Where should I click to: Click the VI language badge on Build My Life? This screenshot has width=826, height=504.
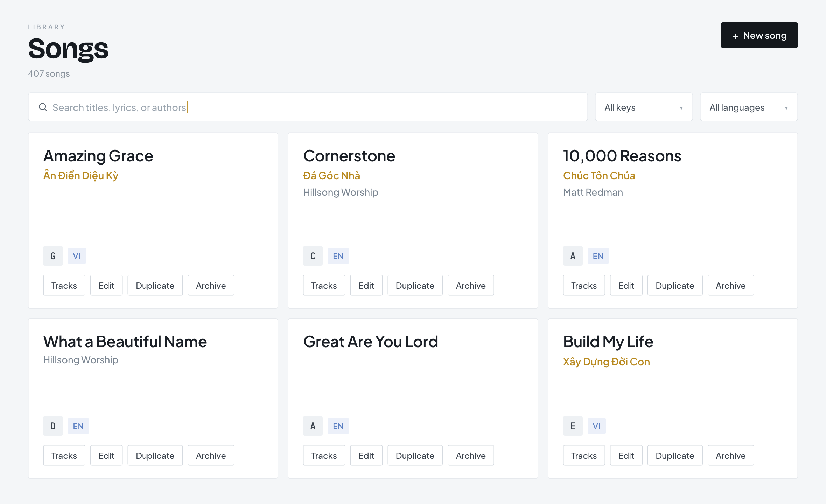[596, 426]
